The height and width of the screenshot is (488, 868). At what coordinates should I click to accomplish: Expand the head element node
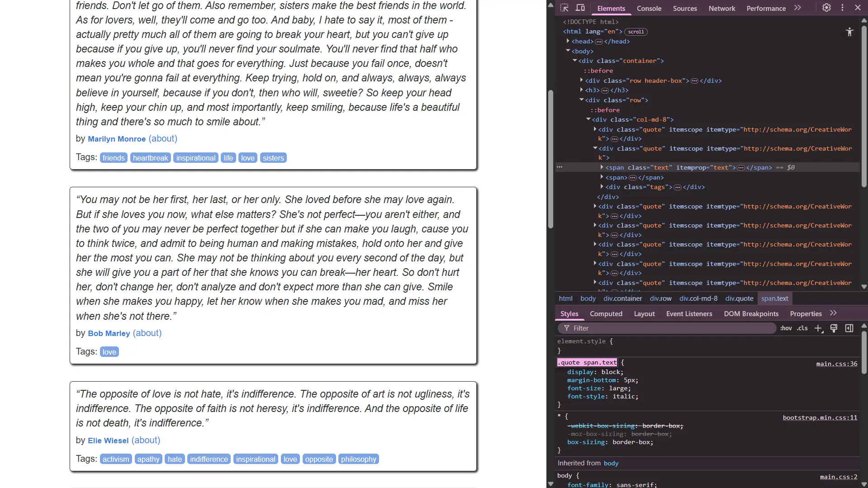568,41
